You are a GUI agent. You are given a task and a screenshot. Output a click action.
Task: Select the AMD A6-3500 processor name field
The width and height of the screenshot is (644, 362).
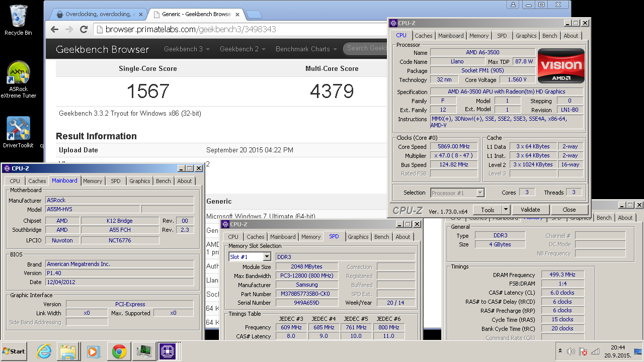coord(482,52)
